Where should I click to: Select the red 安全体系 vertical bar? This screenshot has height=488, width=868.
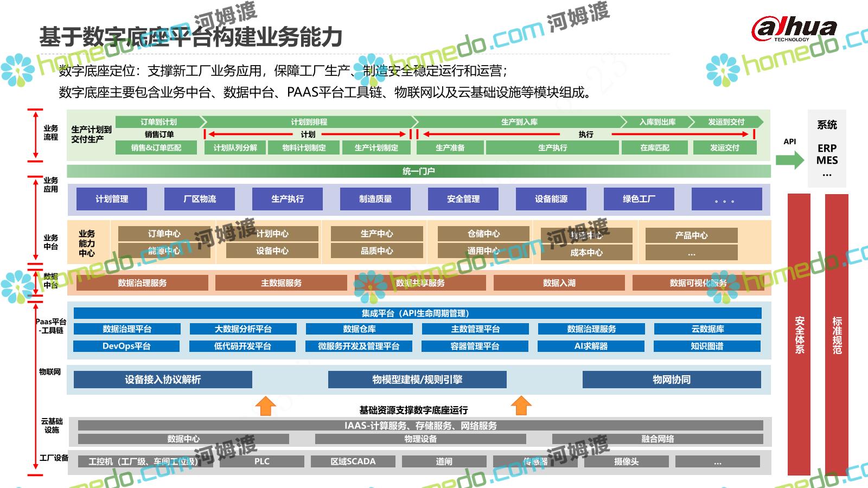tap(799, 334)
